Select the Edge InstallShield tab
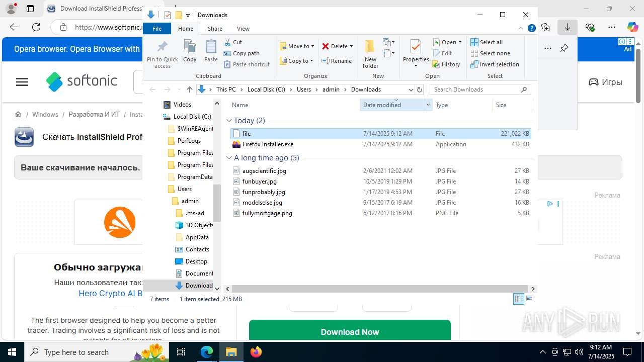 click(95, 9)
